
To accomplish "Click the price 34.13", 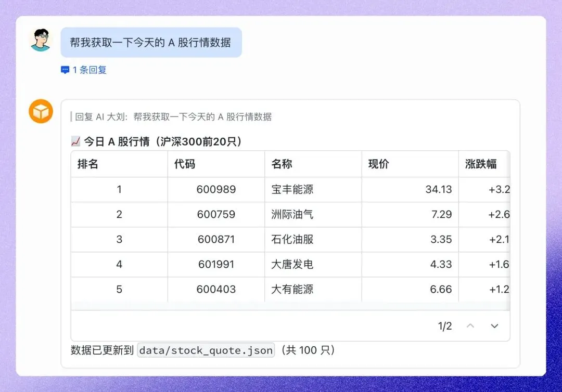I will point(439,189).
